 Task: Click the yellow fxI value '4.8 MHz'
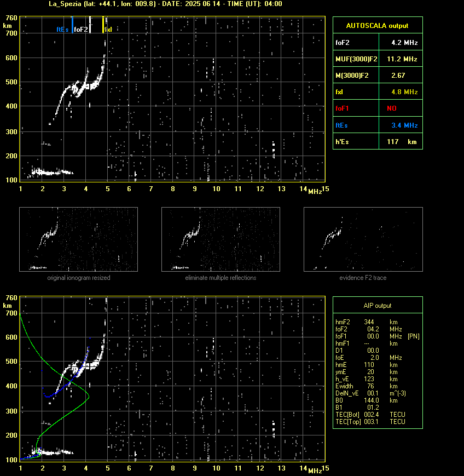(x=404, y=91)
